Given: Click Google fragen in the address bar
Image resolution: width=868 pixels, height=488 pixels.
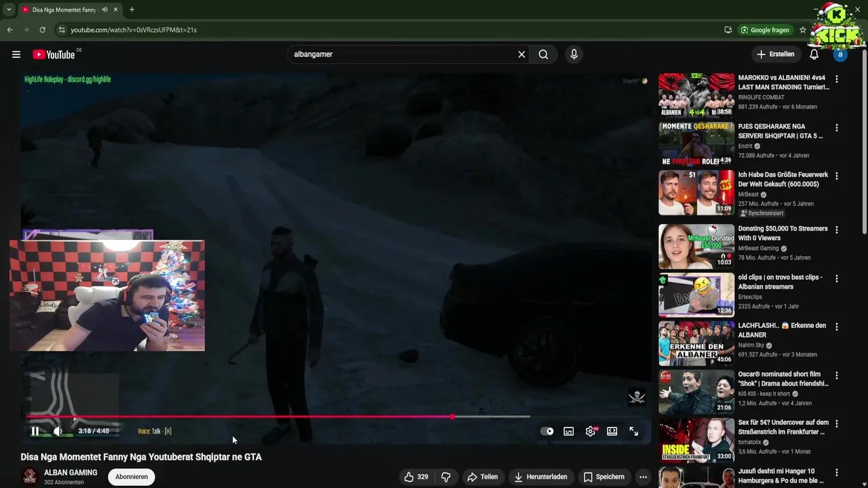Looking at the screenshot, I should point(765,30).
